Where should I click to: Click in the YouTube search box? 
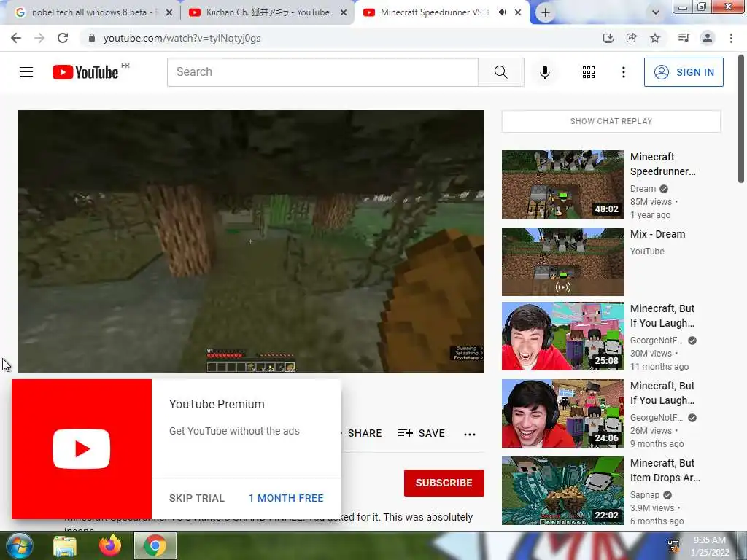click(322, 72)
